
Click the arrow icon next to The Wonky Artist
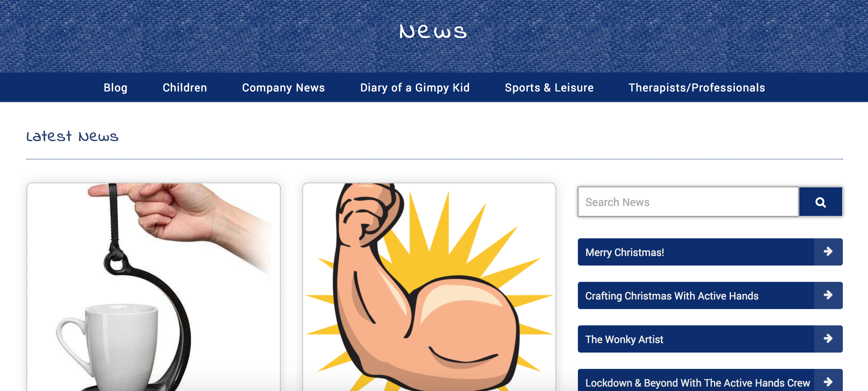828,339
